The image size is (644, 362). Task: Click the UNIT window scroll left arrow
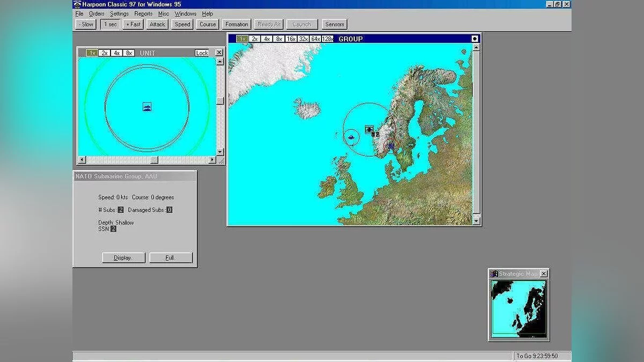[x=82, y=159]
